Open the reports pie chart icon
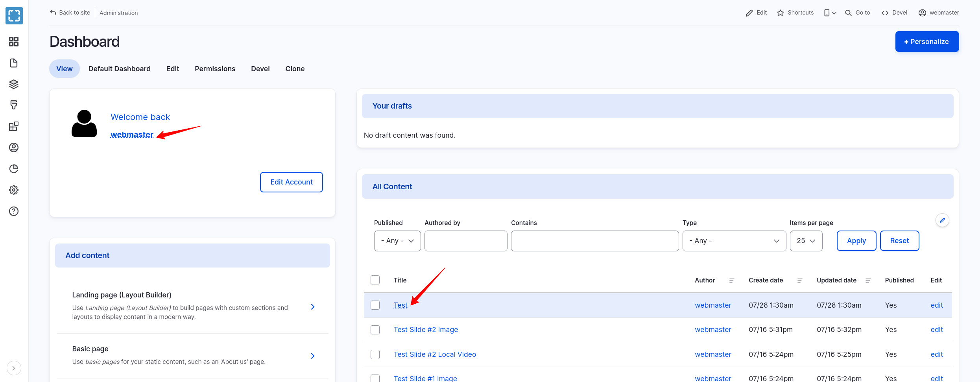Screen dimensions: 980x382 (14, 169)
